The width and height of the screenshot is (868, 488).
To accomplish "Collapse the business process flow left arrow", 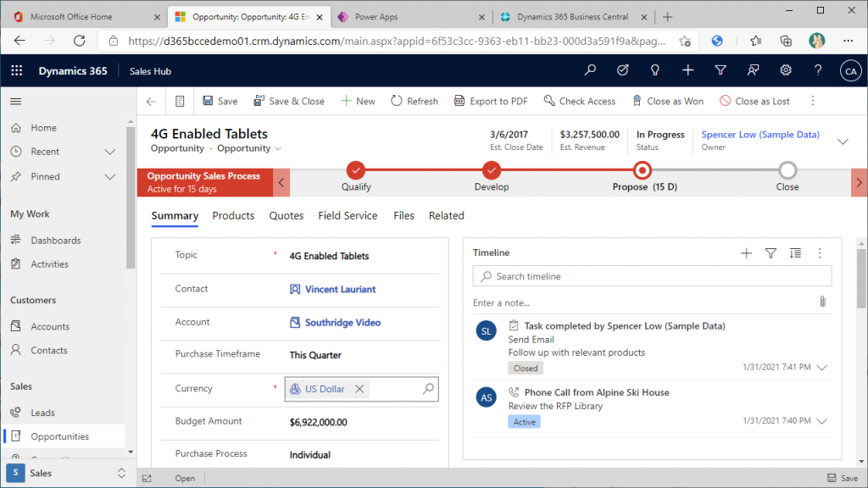I will [281, 183].
